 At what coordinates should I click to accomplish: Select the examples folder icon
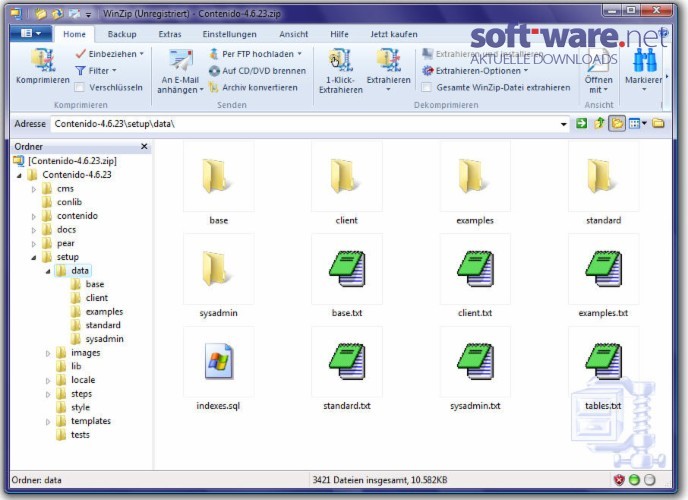[474, 176]
